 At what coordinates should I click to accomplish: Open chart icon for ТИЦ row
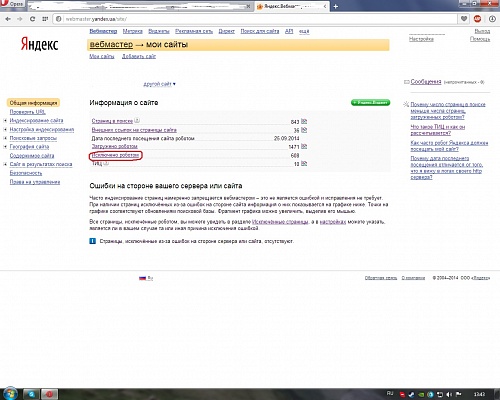click(x=304, y=163)
